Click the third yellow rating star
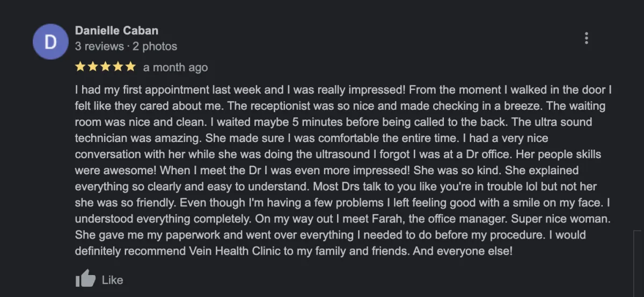The image size is (644, 297). pos(105,67)
